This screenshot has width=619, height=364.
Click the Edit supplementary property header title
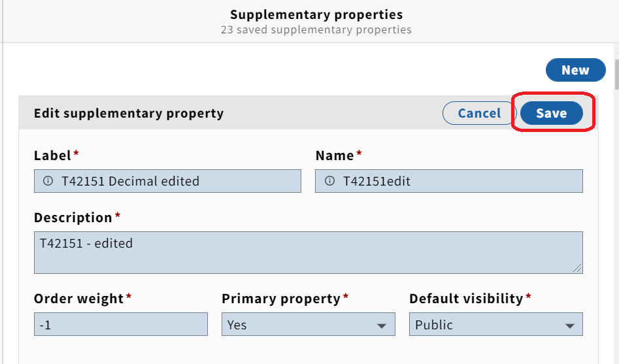tap(129, 113)
